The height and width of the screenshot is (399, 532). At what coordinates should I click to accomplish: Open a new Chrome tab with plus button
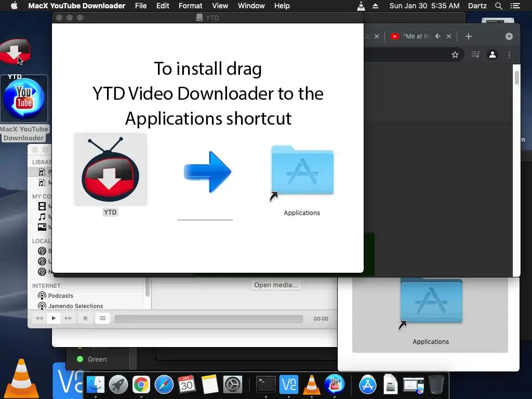(x=469, y=36)
